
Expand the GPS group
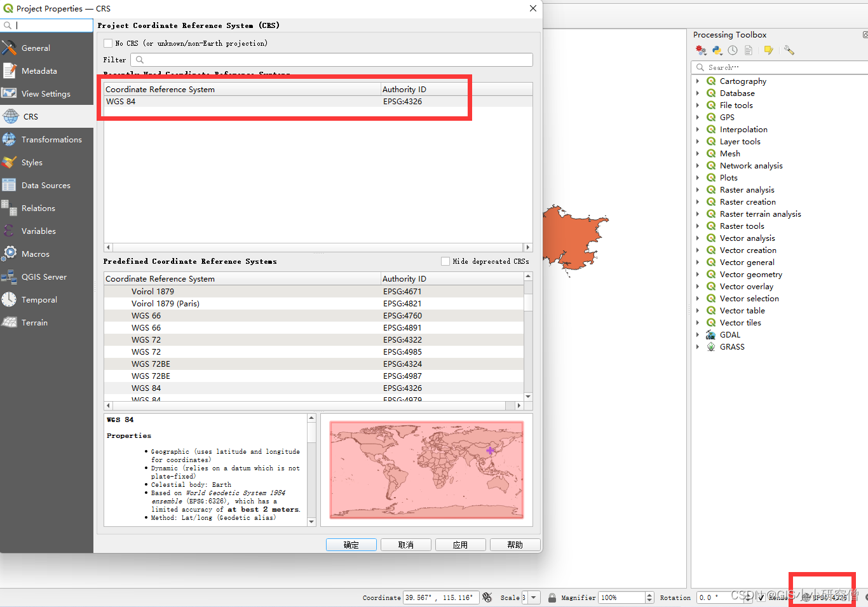click(x=698, y=118)
